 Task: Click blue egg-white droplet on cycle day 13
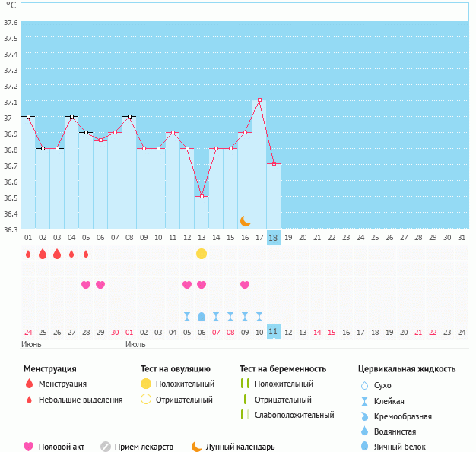[202, 316]
